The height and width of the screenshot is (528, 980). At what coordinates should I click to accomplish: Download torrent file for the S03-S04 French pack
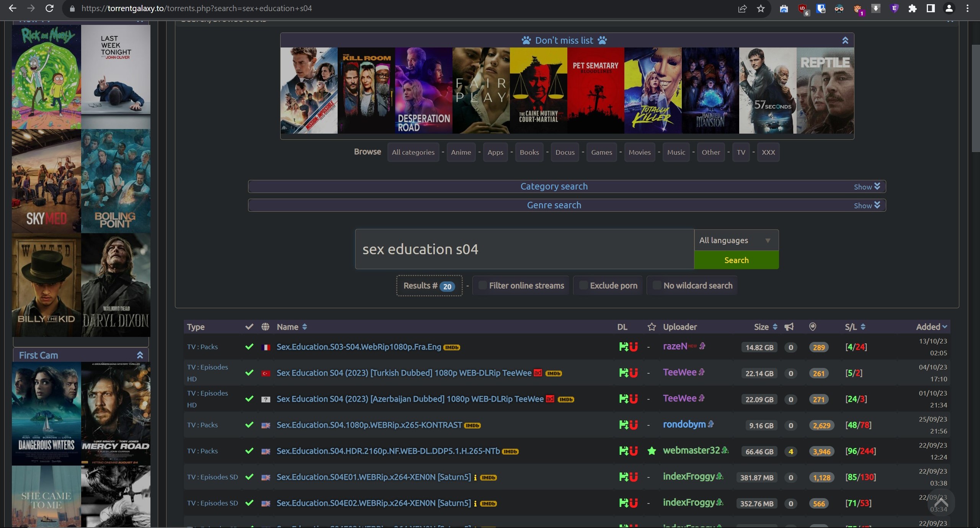pos(624,347)
